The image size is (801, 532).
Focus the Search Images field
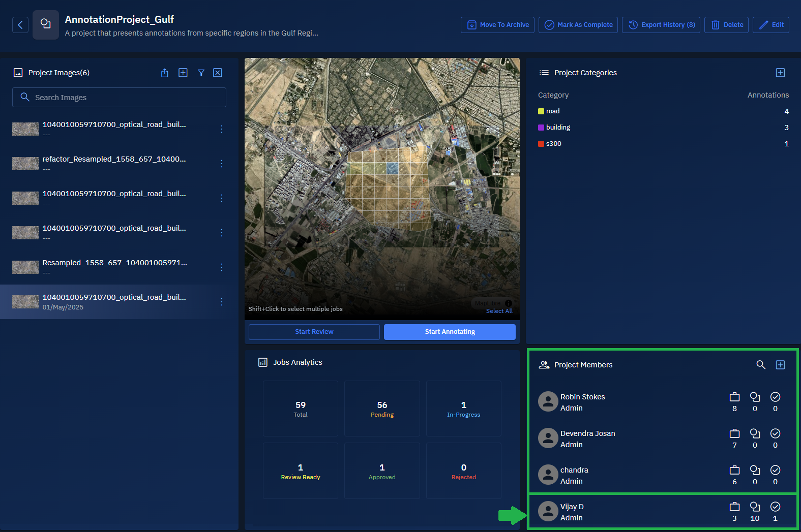(x=119, y=98)
